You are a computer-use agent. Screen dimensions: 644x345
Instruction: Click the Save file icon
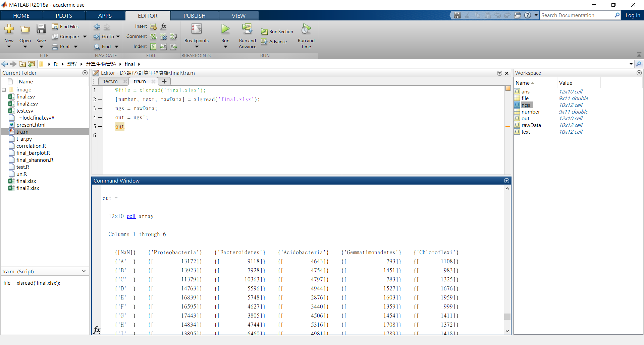click(41, 29)
